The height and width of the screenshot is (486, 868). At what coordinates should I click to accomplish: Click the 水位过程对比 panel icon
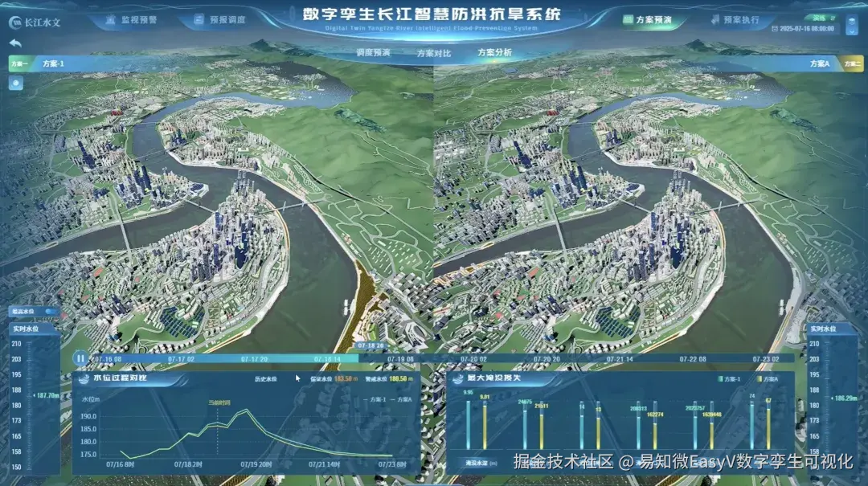click(x=84, y=378)
